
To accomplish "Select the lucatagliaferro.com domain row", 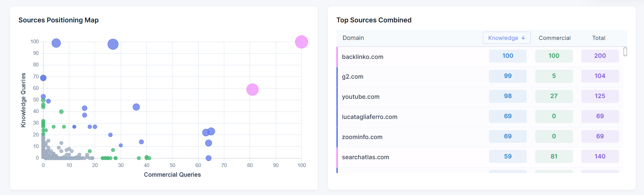I will 479,117.
